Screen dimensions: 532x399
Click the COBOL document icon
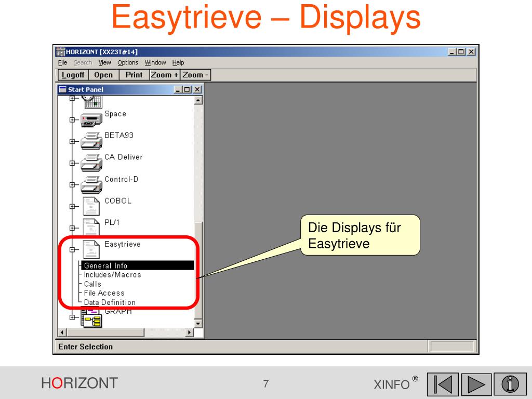tap(91, 206)
